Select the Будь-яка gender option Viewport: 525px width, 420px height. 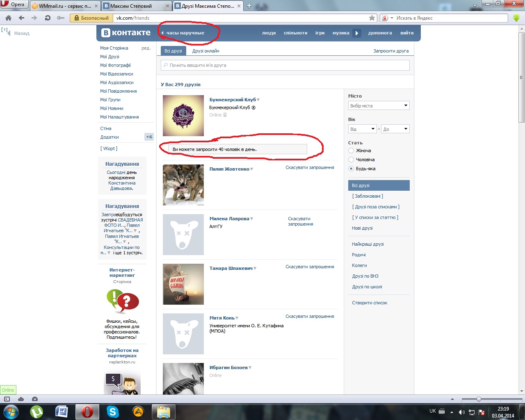(351, 169)
